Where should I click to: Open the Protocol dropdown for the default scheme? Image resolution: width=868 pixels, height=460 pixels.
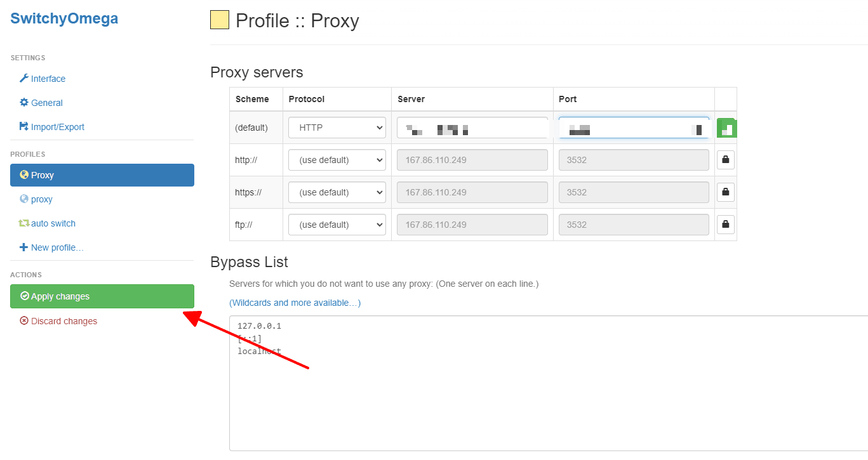click(x=337, y=128)
